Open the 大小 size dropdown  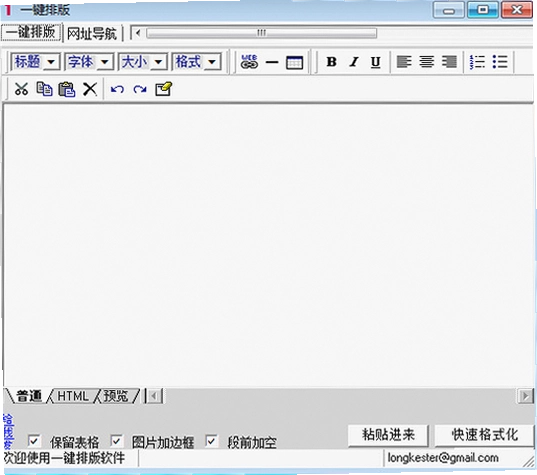(x=143, y=62)
